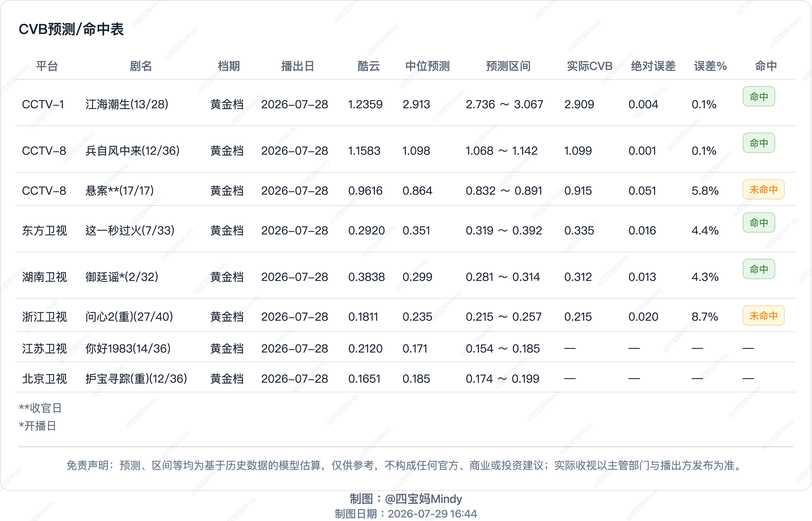The width and height of the screenshot is (812, 521).
Task: Click error percent 5.8%
Action: (705, 191)
